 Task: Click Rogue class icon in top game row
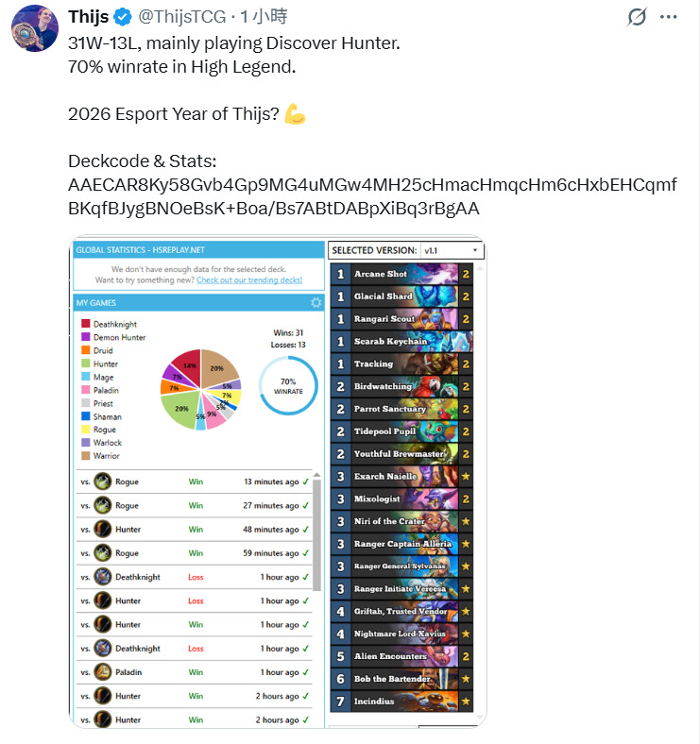[x=103, y=482]
